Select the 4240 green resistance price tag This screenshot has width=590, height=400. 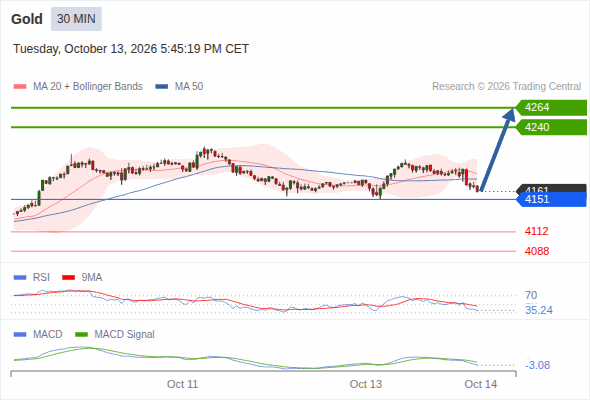tap(551, 127)
